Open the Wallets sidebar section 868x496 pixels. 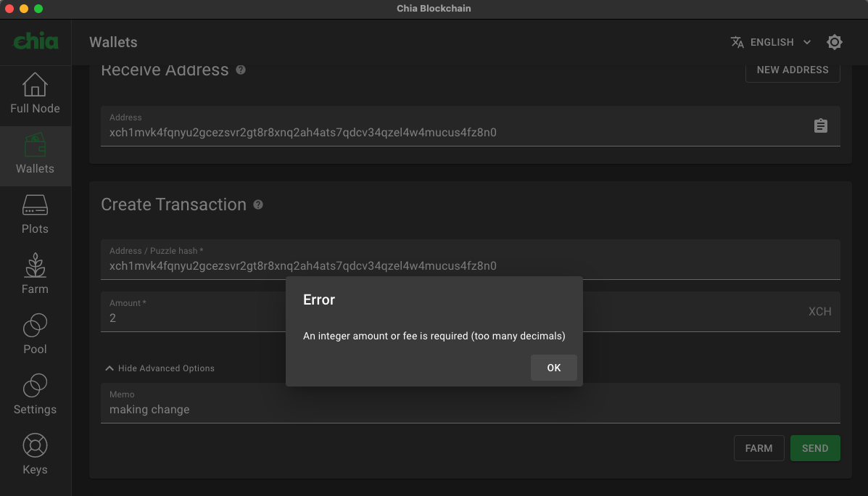tap(35, 156)
